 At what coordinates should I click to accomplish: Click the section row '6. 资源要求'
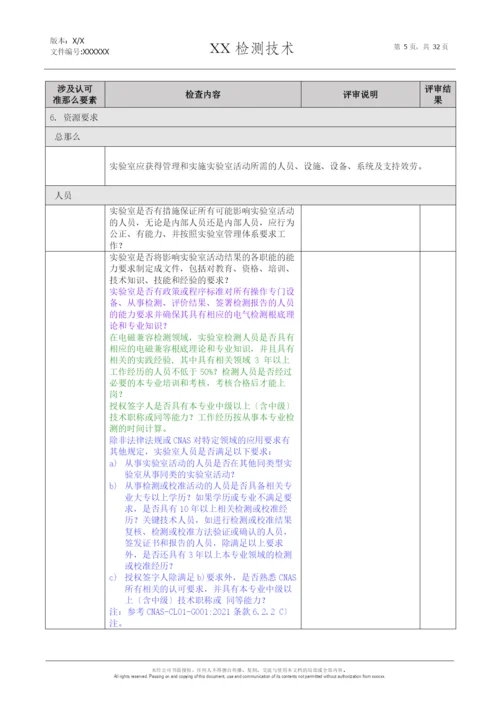250,117
